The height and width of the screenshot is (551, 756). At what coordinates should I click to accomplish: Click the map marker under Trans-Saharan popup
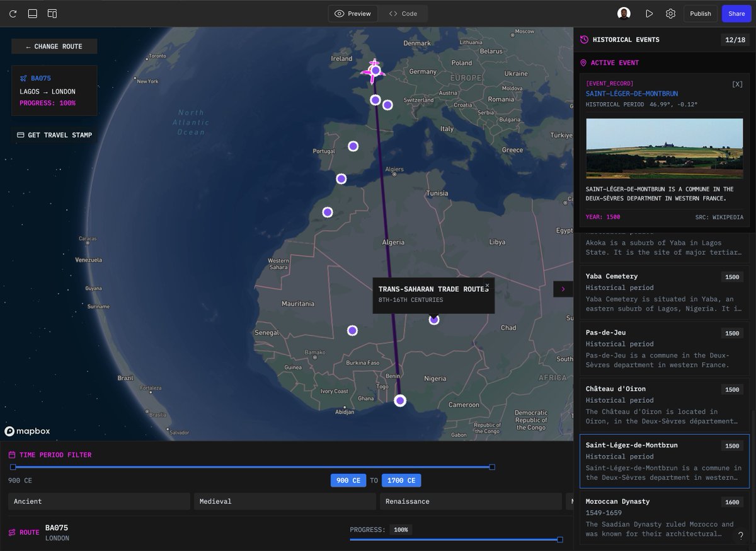pos(434,320)
